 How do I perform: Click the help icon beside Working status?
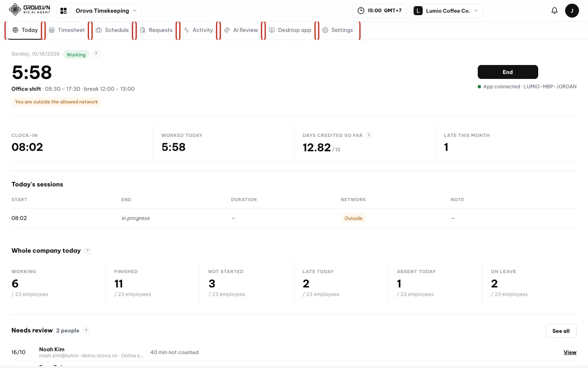coord(96,54)
